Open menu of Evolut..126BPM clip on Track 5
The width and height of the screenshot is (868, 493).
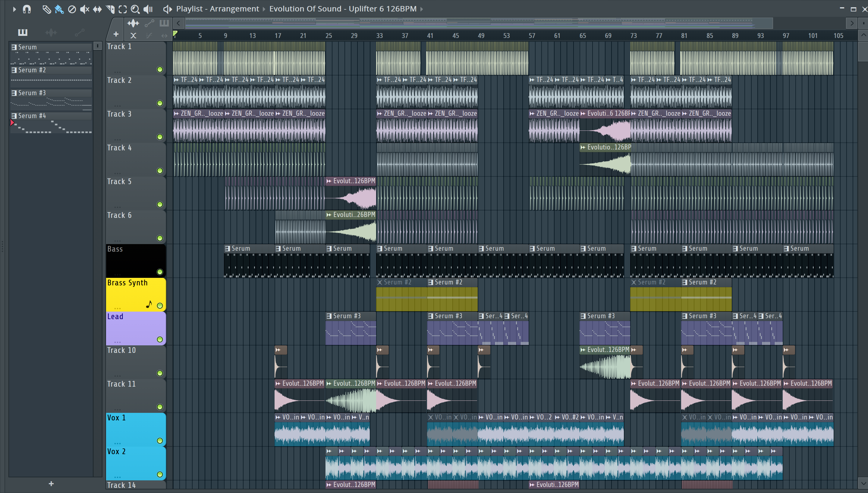coord(329,181)
